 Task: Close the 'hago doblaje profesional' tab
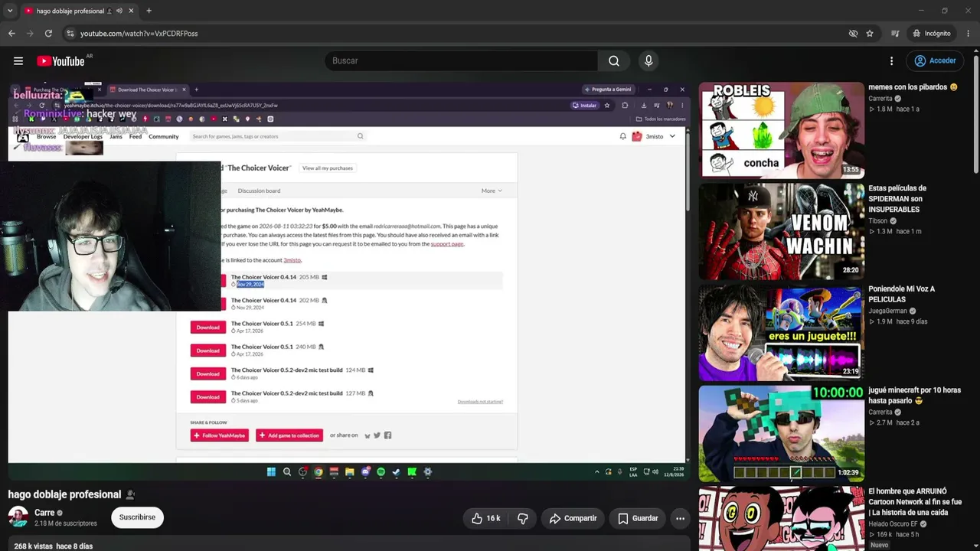click(x=131, y=11)
